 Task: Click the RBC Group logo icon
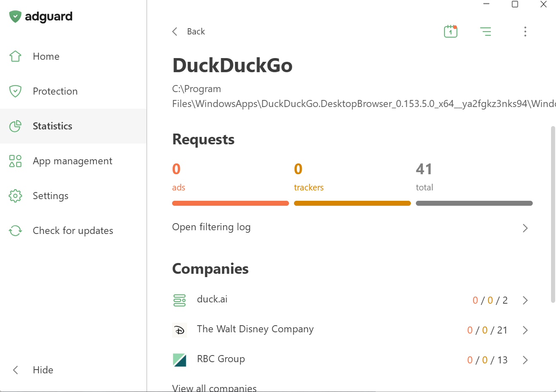point(180,360)
